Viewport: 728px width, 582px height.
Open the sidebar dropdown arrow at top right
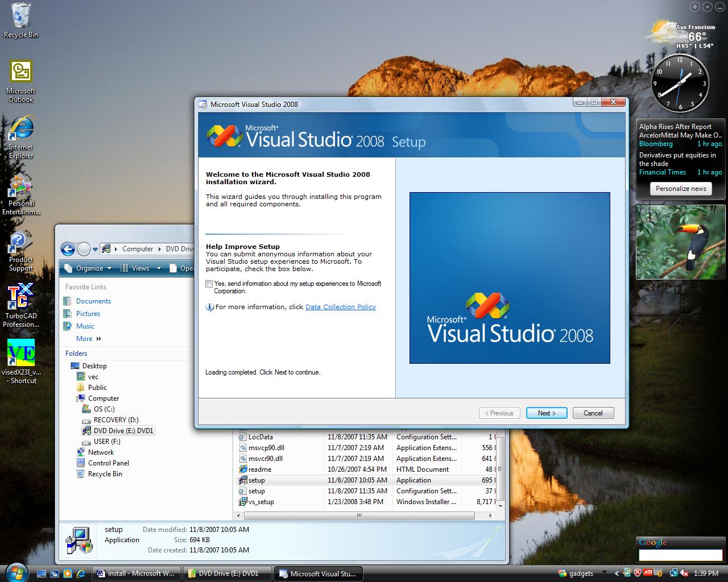click(x=707, y=7)
